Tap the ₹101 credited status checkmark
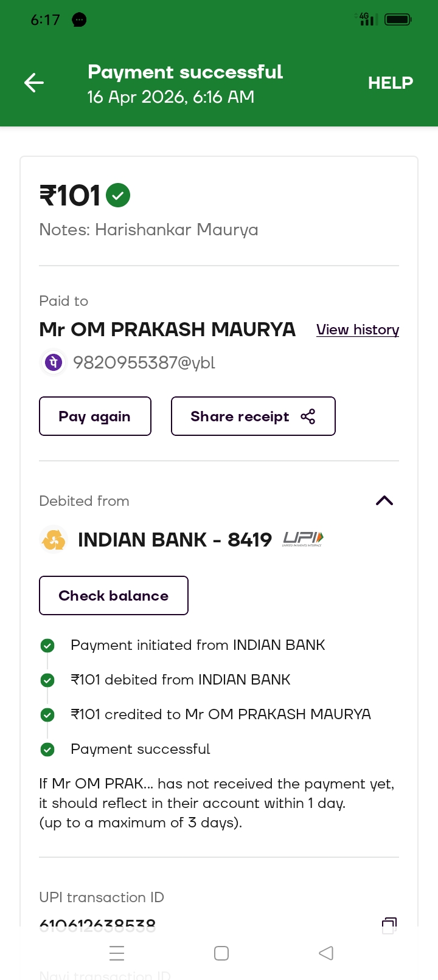 click(x=47, y=715)
